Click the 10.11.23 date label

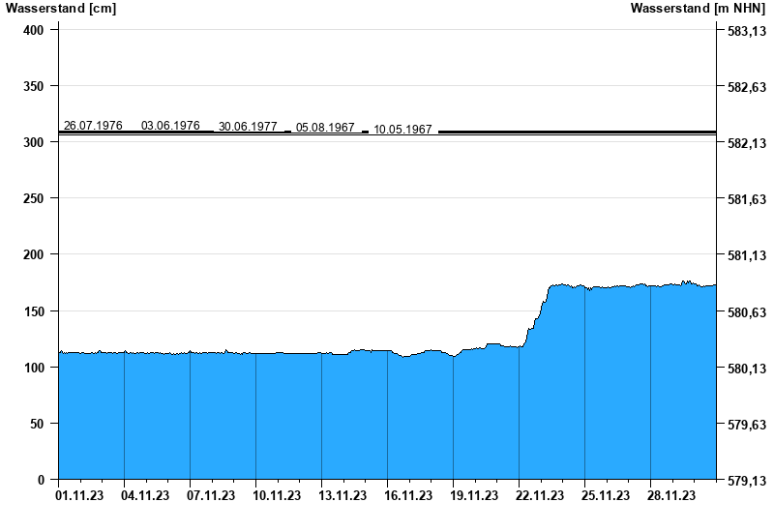[x=277, y=496]
